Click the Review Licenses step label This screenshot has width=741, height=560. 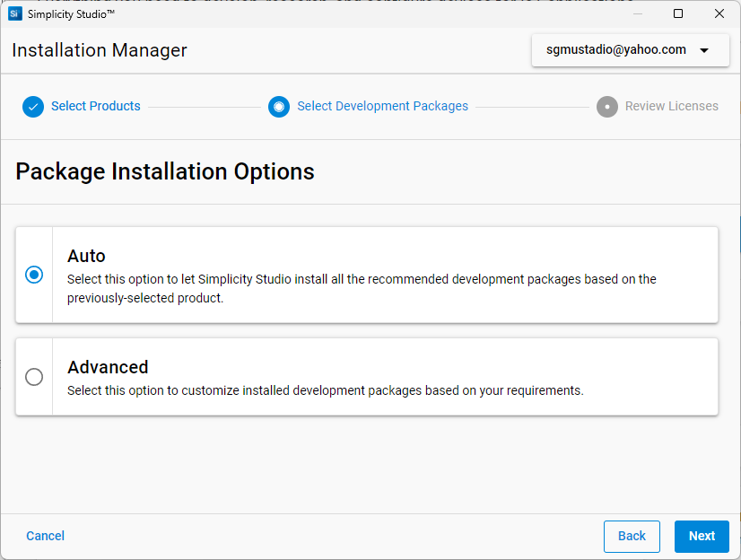pos(671,106)
